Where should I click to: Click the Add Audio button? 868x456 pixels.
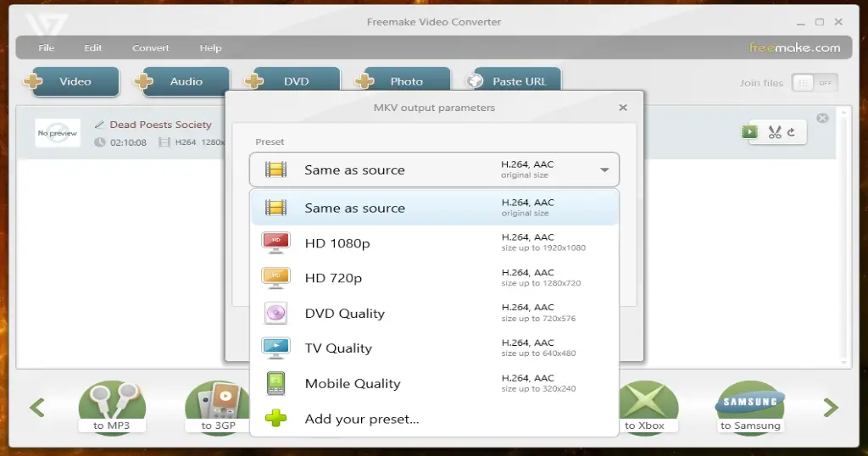tap(182, 81)
